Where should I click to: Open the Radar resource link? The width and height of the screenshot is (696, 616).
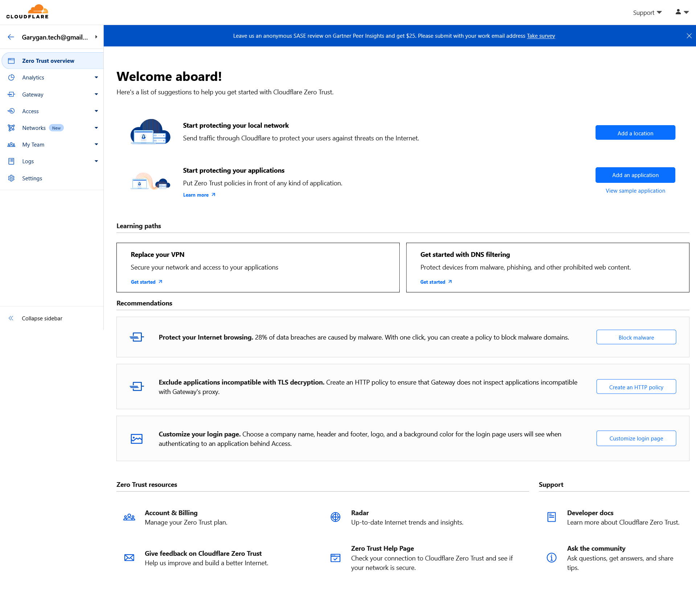(359, 513)
